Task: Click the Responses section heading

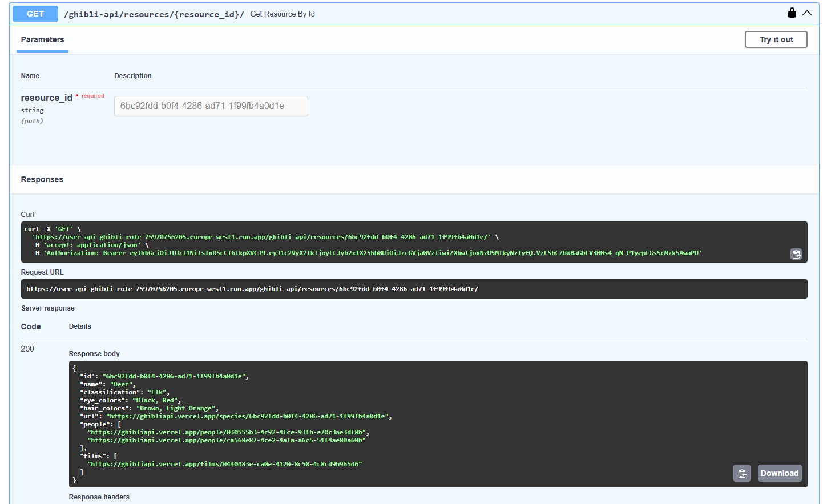Action: click(x=42, y=179)
